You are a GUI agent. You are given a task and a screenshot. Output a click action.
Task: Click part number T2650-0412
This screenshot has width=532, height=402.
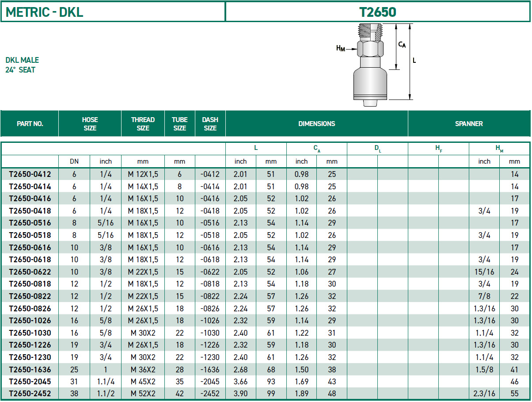[30, 174]
